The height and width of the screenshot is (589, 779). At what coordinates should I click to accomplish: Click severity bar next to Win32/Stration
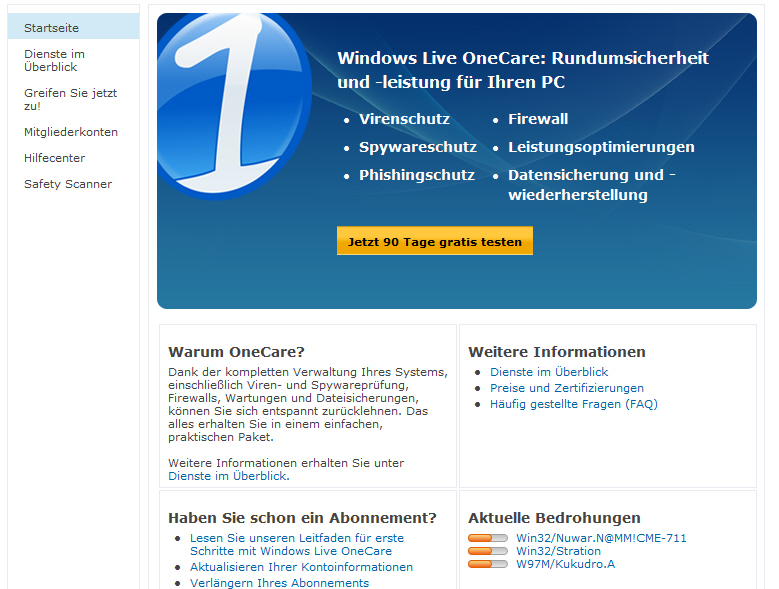click(x=488, y=551)
